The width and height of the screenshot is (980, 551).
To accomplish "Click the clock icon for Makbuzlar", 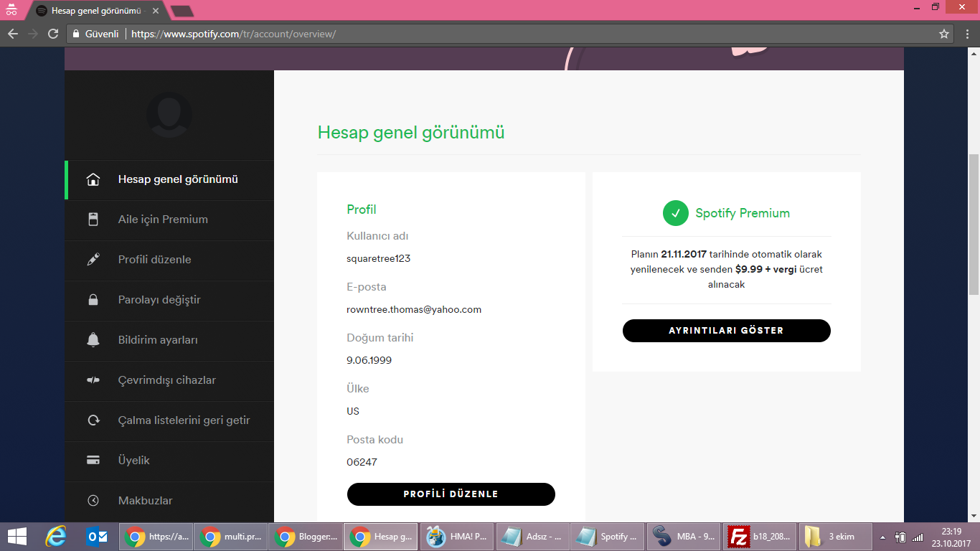I will tap(93, 501).
